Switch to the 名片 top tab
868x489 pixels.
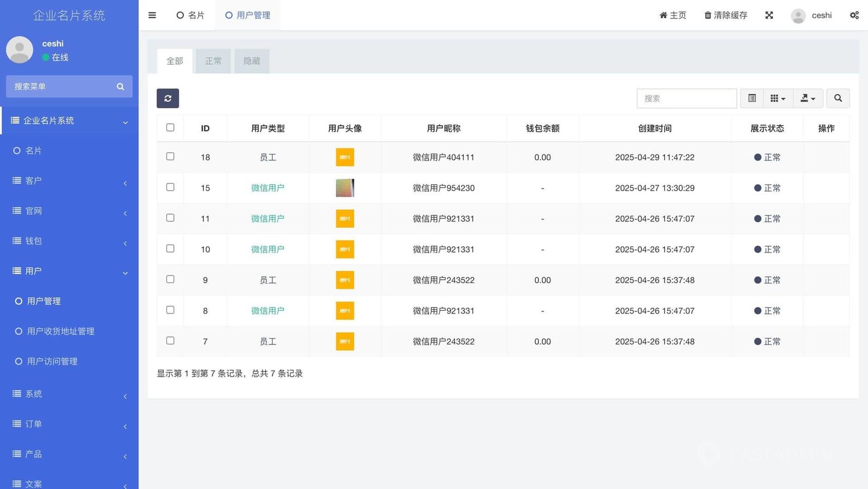coord(190,15)
